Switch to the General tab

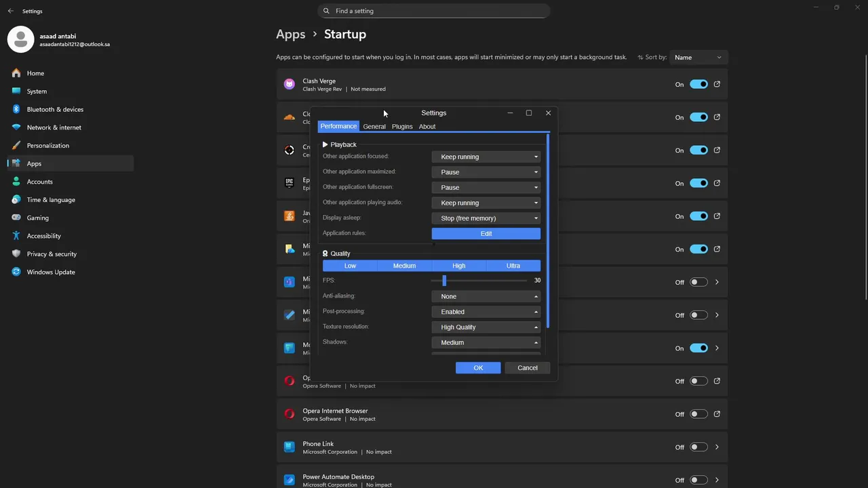point(374,127)
